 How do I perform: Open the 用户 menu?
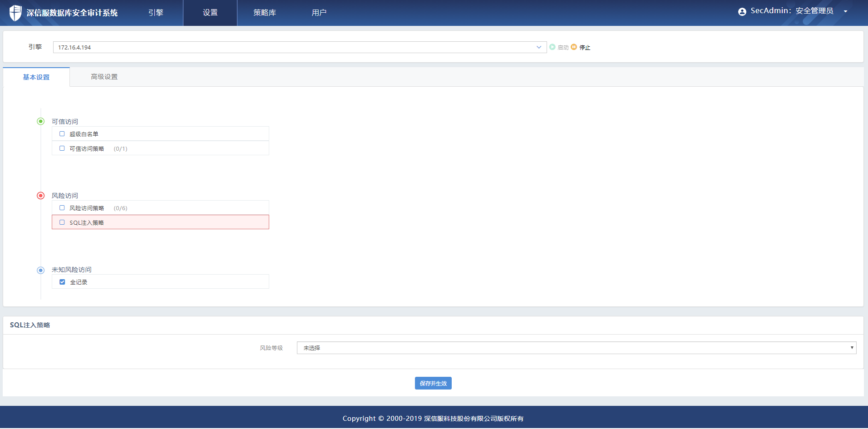click(319, 13)
